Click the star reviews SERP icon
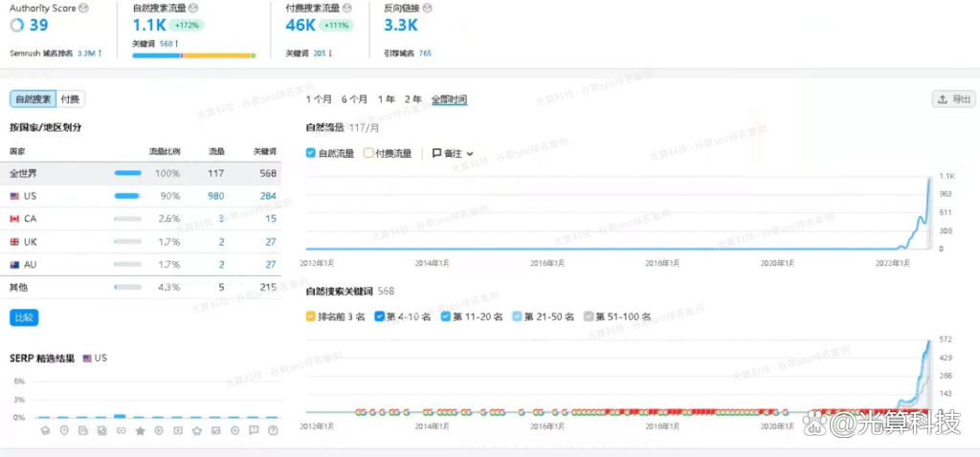This screenshot has width=980, height=457. (x=140, y=431)
